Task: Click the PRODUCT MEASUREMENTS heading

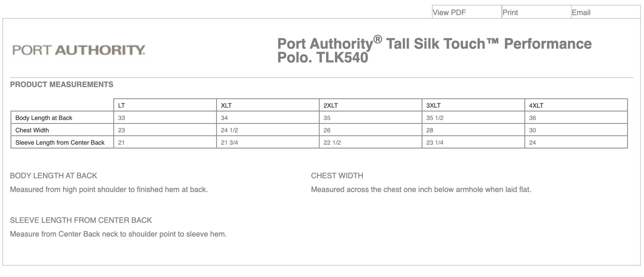Action: click(62, 84)
